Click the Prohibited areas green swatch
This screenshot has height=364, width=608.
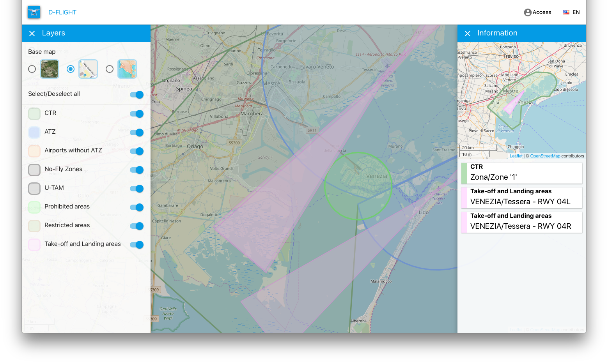point(34,207)
